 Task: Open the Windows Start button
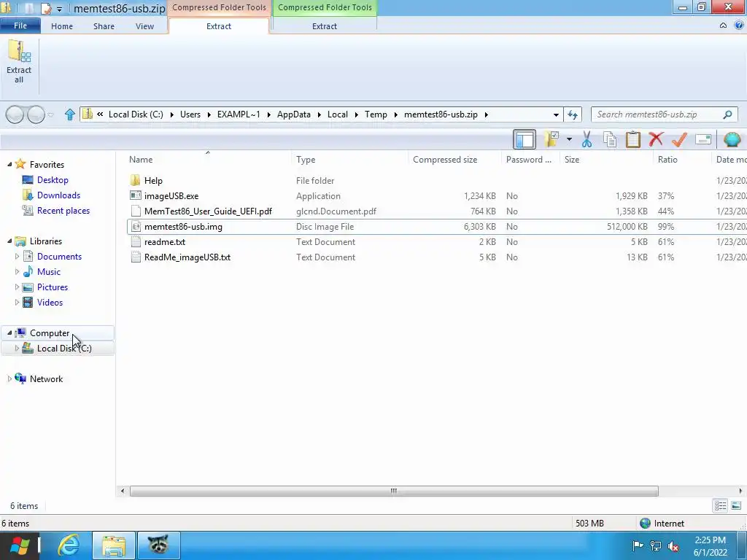(20, 546)
